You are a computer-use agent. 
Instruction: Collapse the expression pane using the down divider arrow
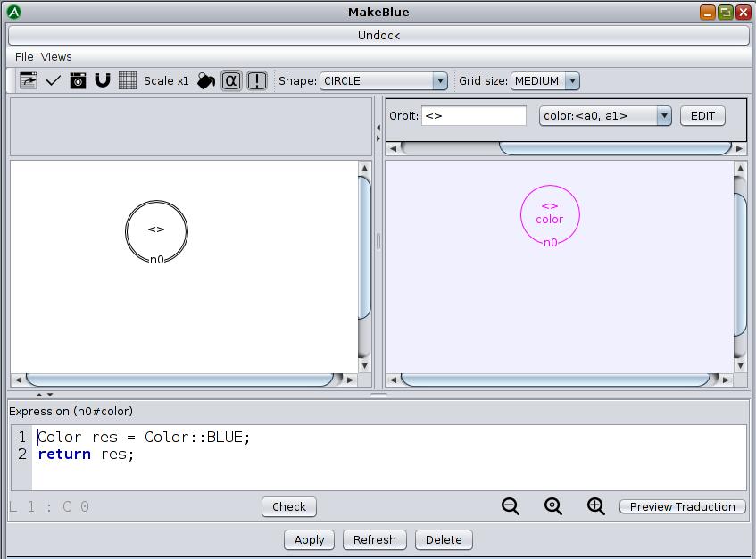point(50,395)
